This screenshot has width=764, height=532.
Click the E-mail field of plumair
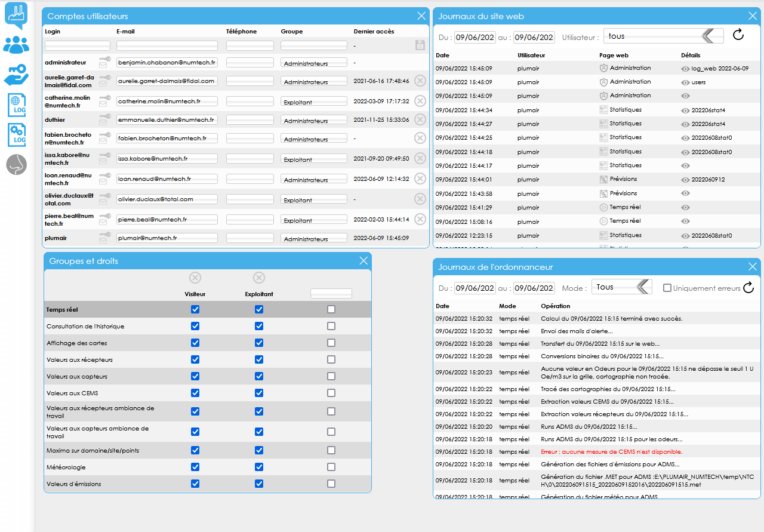[167, 238]
